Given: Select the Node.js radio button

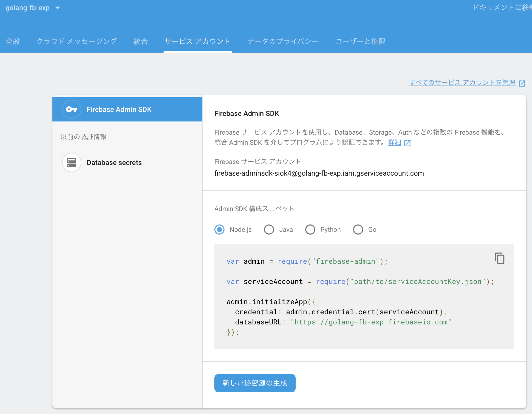Looking at the screenshot, I should tap(219, 230).
